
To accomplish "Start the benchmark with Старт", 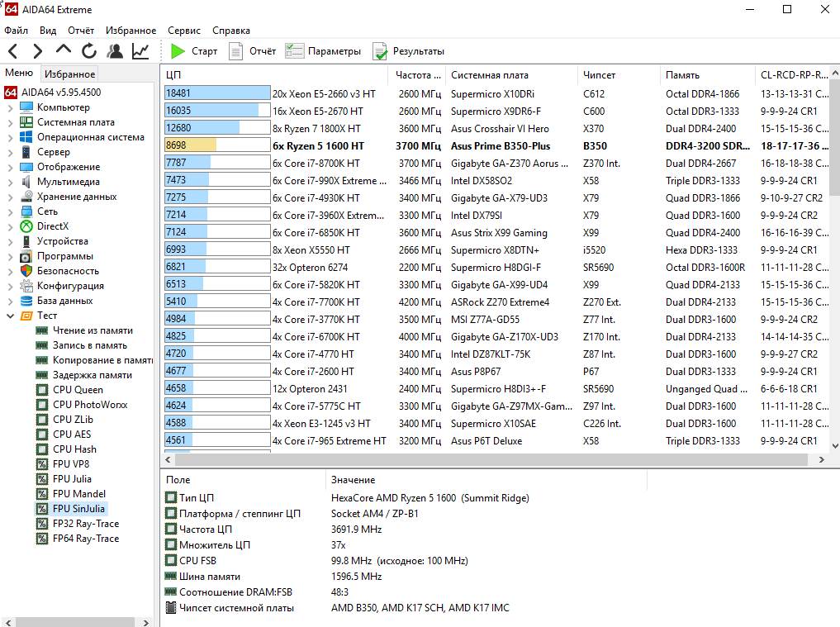I will (x=194, y=51).
